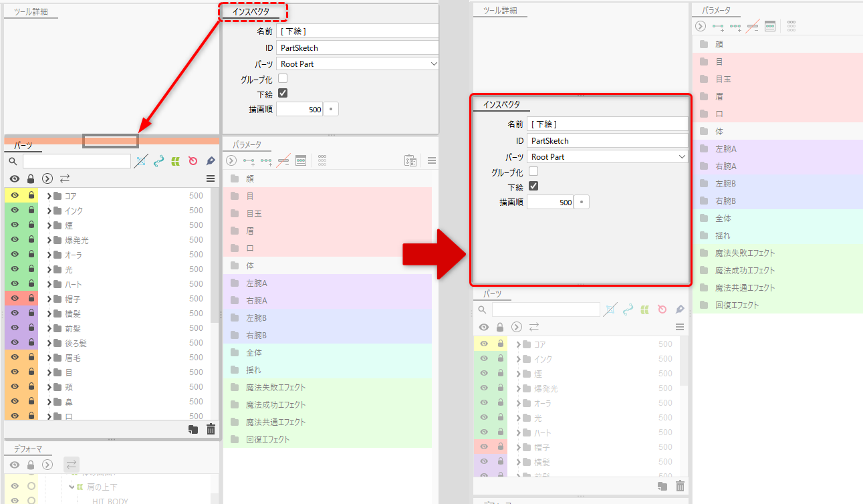Uncheck 下絵 checkbox in right Inspector panel
This screenshot has height=504, width=863.
click(x=533, y=186)
